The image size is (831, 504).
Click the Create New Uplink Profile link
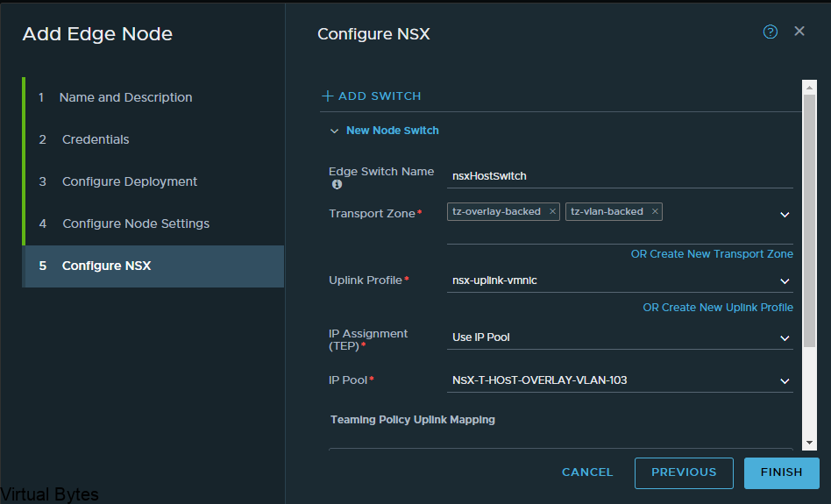click(x=718, y=308)
